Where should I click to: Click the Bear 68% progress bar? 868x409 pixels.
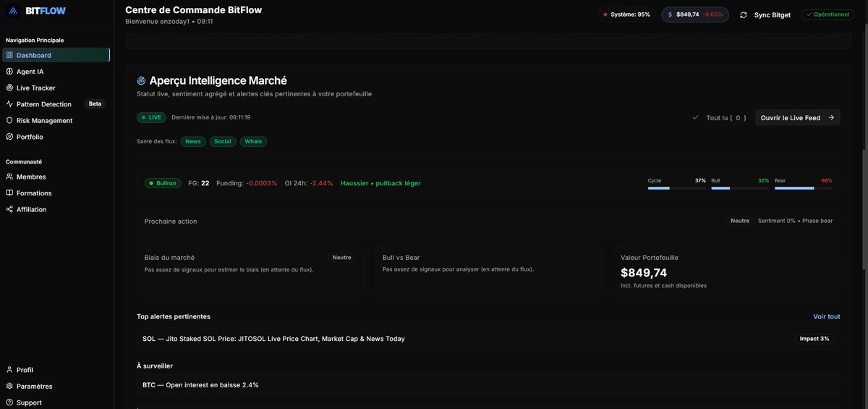[x=803, y=188]
